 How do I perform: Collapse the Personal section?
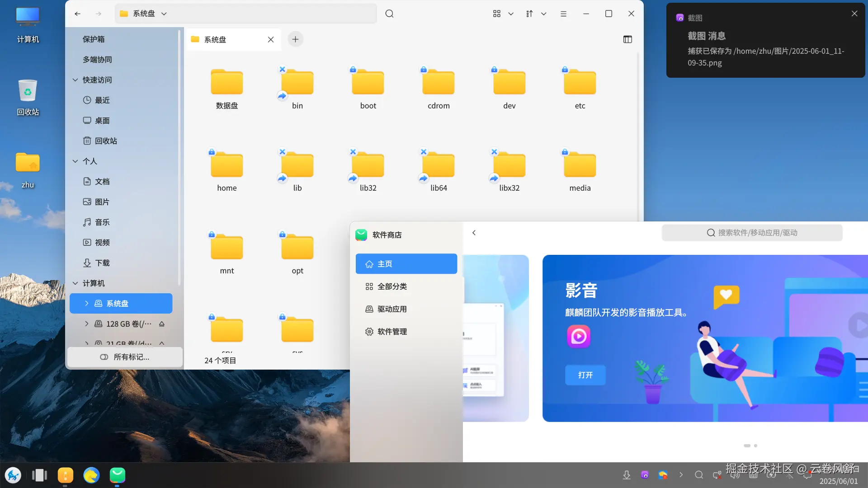point(75,161)
